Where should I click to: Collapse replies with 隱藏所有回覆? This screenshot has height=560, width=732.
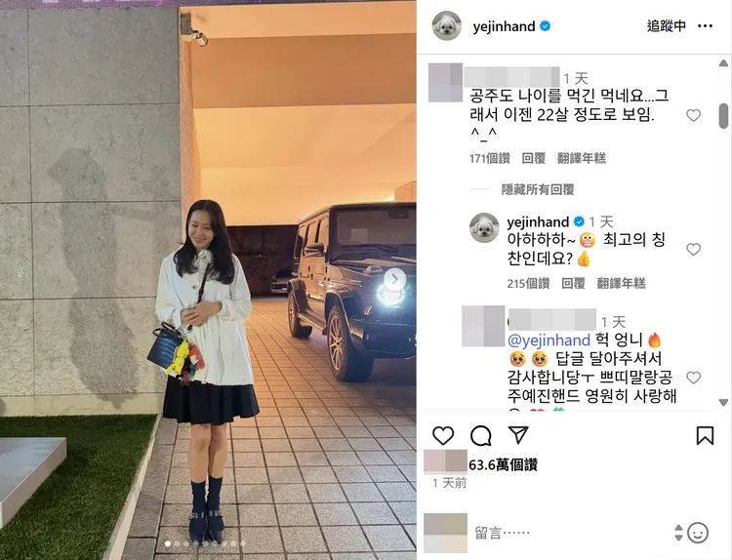[538, 189]
